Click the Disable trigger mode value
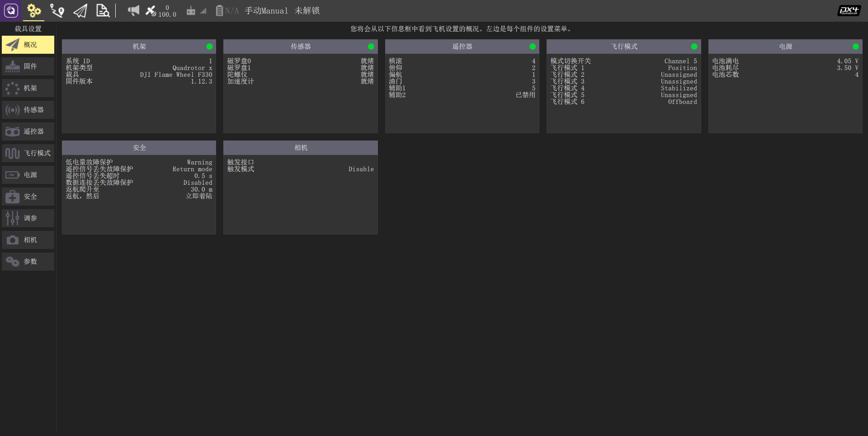Viewport: 868px width, 436px height. tap(361, 169)
